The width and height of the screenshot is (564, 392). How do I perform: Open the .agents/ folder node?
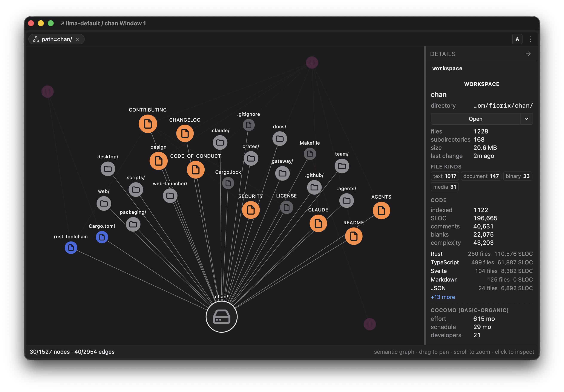pyautogui.click(x=346, y=201)
